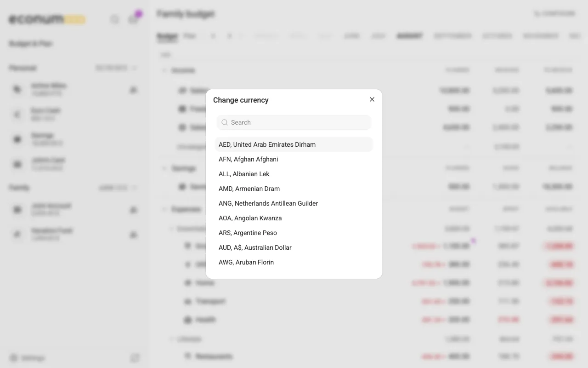Choose AUD, A$, Australian Dollar

(294, 247)
